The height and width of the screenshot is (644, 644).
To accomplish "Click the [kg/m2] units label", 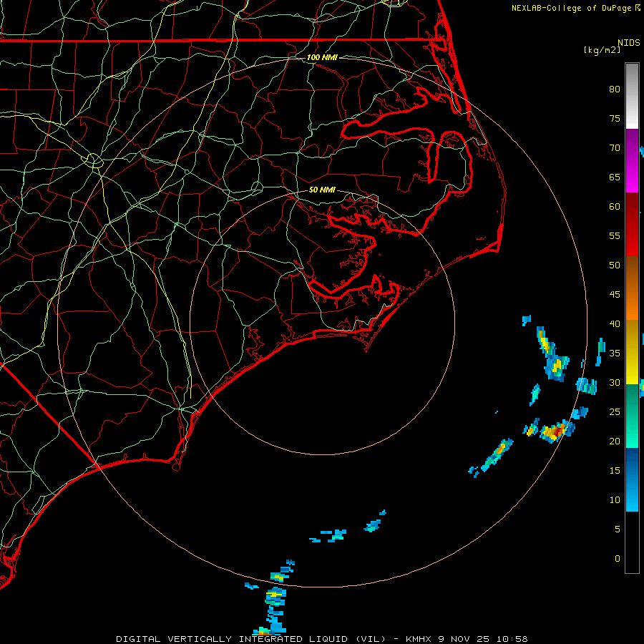I will click(x=602, y=50).
